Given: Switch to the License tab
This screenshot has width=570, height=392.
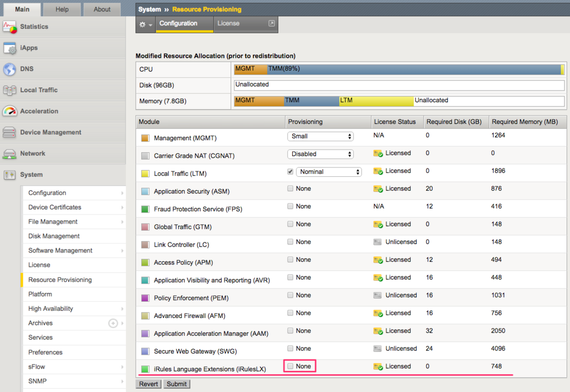Looking at the screenshot, I should pyautogui.click(x=228, y=23).
